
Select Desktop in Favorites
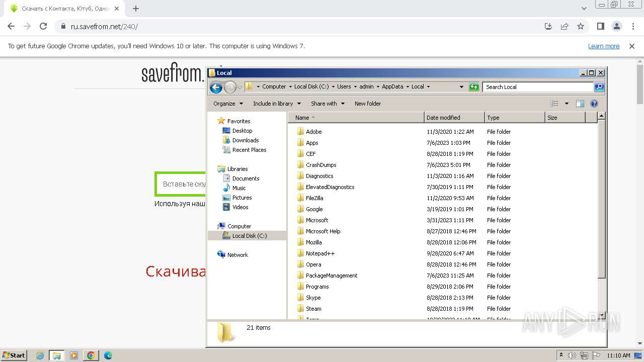pyautogui.click(x=242, y=131)
